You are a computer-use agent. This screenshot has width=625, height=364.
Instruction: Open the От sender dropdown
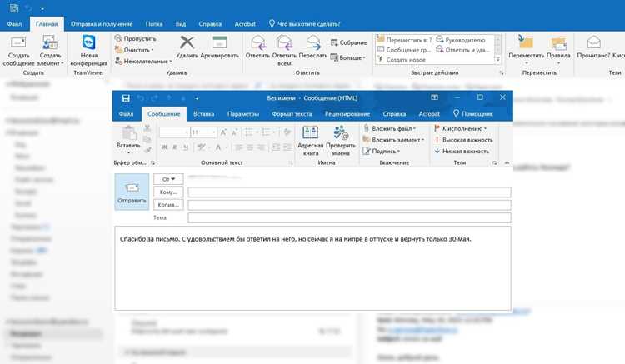coord(168,179)
